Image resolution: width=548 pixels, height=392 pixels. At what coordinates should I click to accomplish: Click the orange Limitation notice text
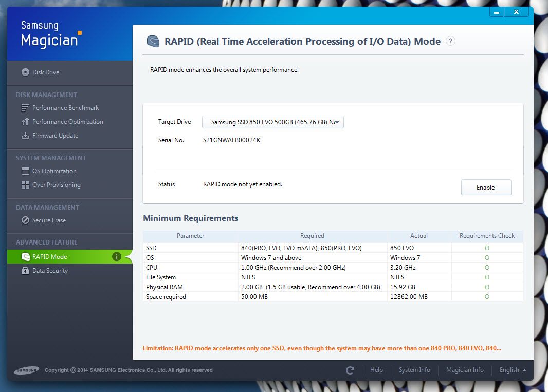[322, 348]
